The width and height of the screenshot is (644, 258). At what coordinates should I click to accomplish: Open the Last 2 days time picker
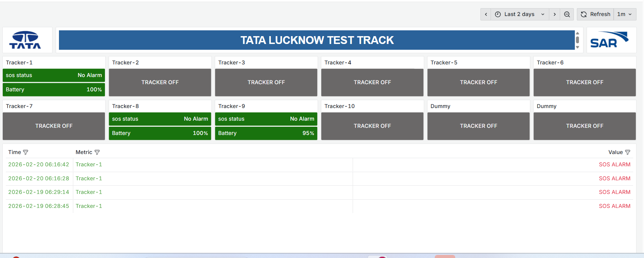pyautogui.click(x=520, y=14)
